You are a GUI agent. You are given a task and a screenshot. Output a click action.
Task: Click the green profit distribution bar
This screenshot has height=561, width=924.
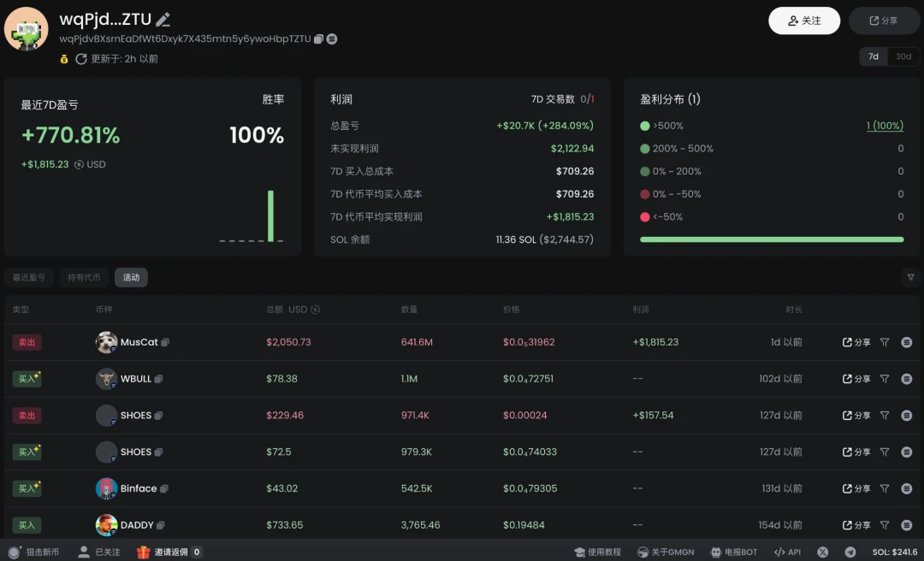[770, 239]
